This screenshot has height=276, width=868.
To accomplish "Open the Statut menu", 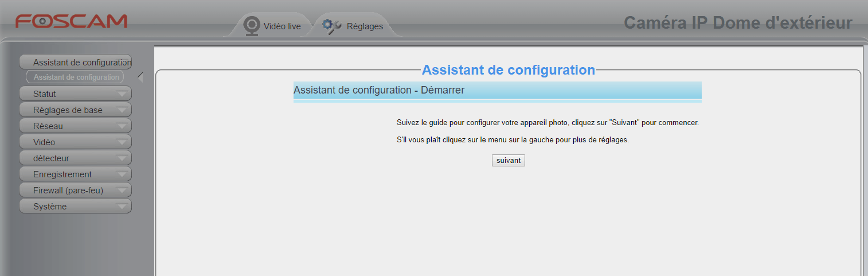I will click(x=76, y=94).
